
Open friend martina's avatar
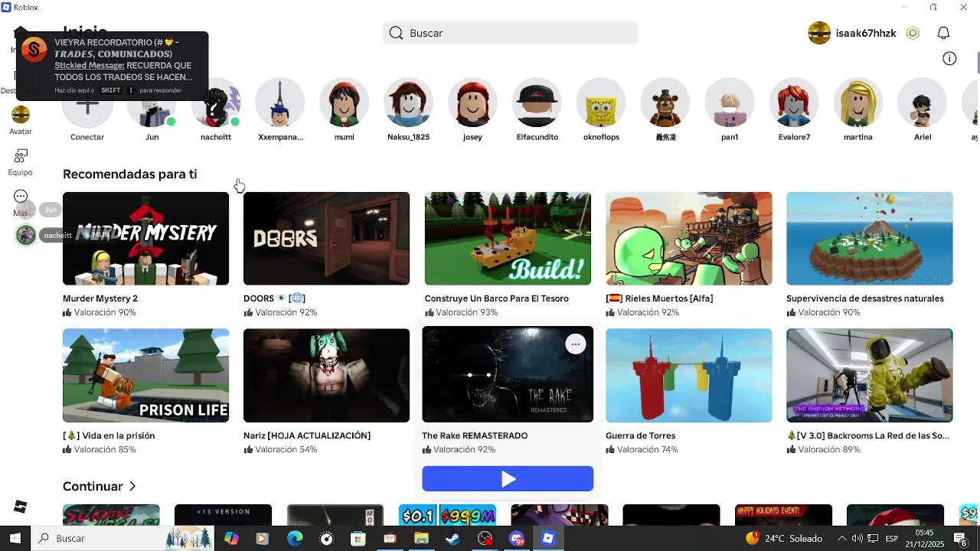pos(858,103)
